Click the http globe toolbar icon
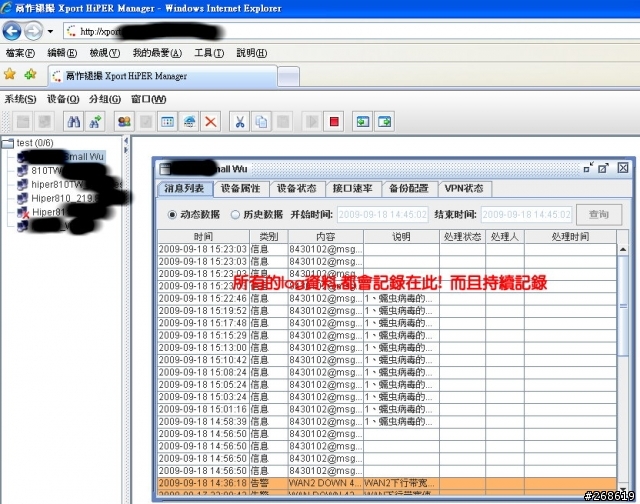 coord(189,122)
